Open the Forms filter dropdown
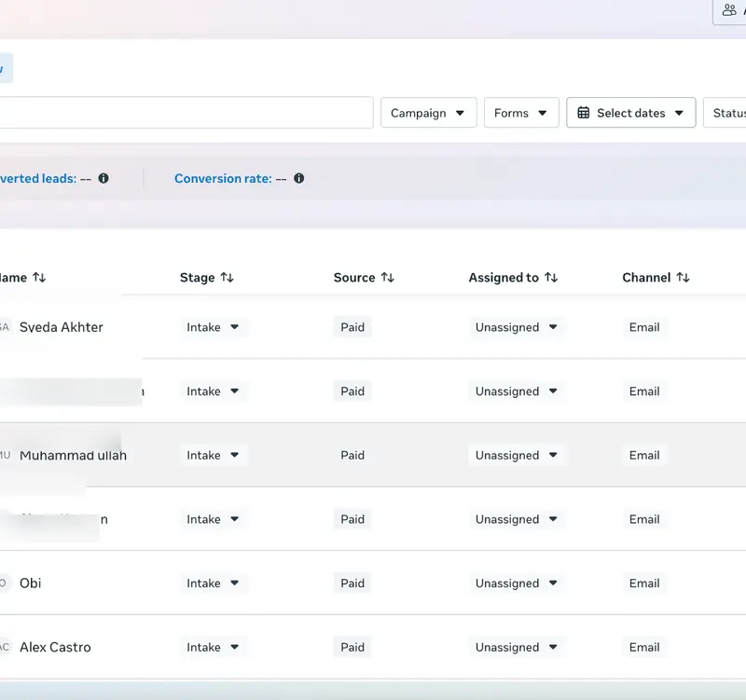Image resolution: width=746 pixels, height=700 pixels. (521, 113)
